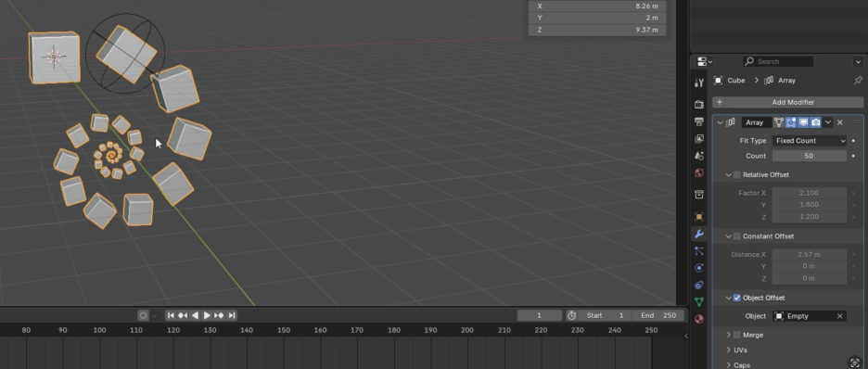Collapse the Constant Offset section

point(729,236)
